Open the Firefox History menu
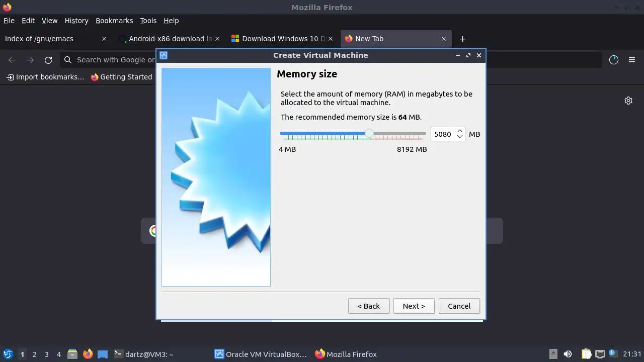This screenshot has height=362, width=644. coord(76,21)
